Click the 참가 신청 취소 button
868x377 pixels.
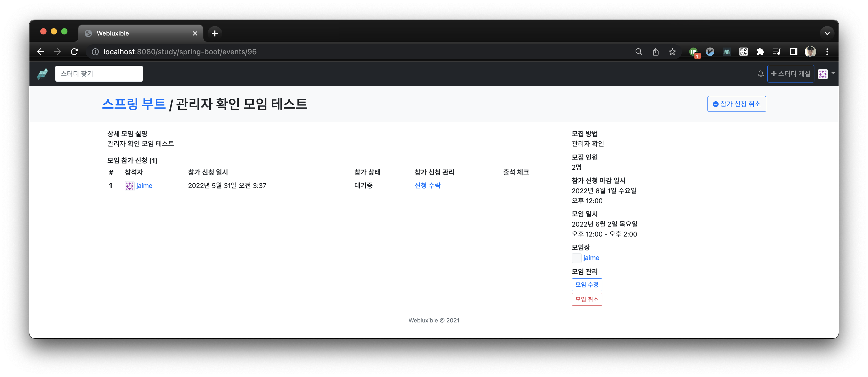coord(736,104)
